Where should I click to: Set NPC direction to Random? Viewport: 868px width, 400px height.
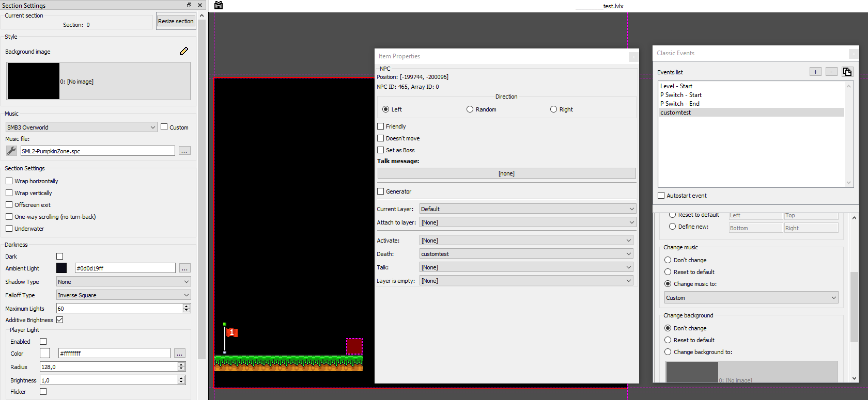(x=470, y=109)
